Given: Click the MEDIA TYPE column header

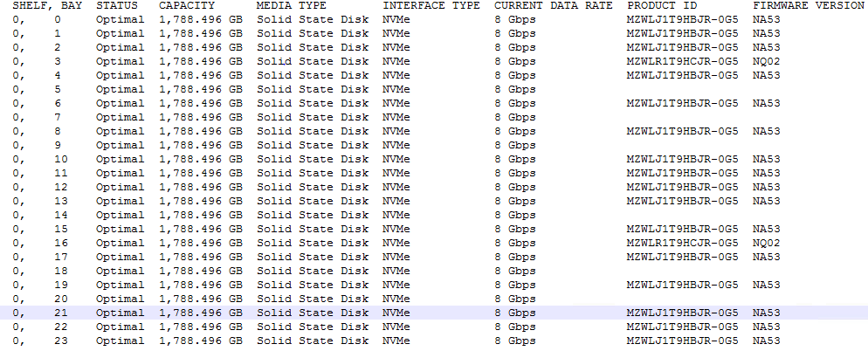Looking at the screenshot, I should coord(292,5).
